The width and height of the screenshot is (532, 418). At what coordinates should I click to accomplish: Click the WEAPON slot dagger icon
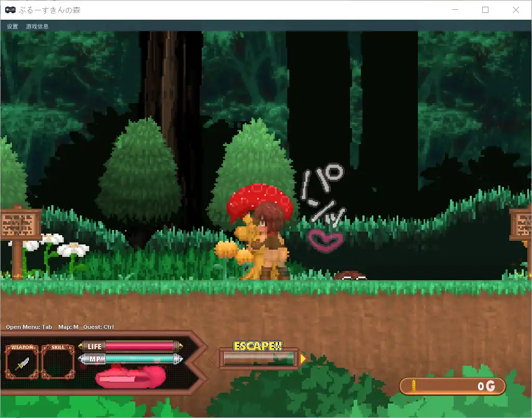[x=22, y=364]
